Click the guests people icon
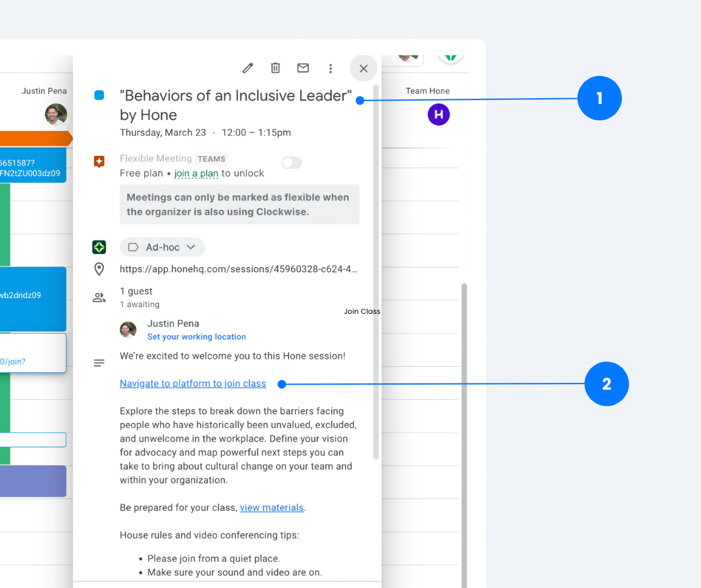Viewport: 701px width, 588px height. [x=99, y=298]
